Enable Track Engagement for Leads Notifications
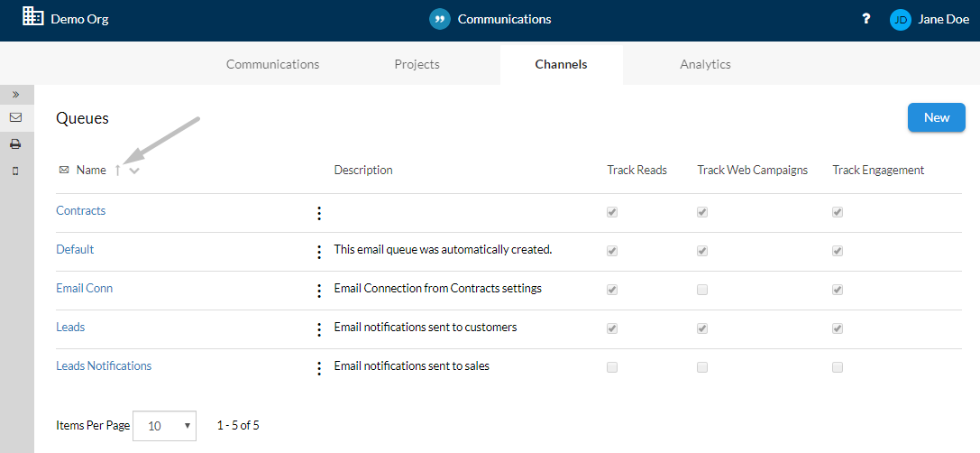Viewport: 980px width, 453px height. (838, 367)
